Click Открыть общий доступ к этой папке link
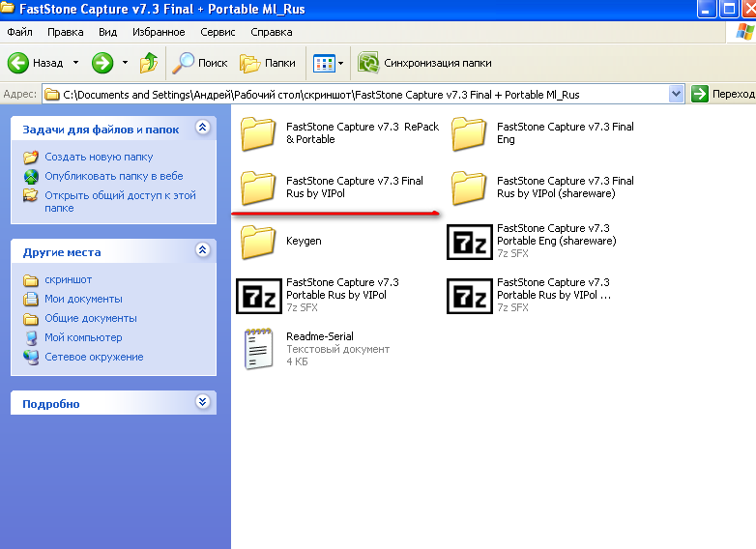This screenshot has width=756, height=549. point(120,201)
